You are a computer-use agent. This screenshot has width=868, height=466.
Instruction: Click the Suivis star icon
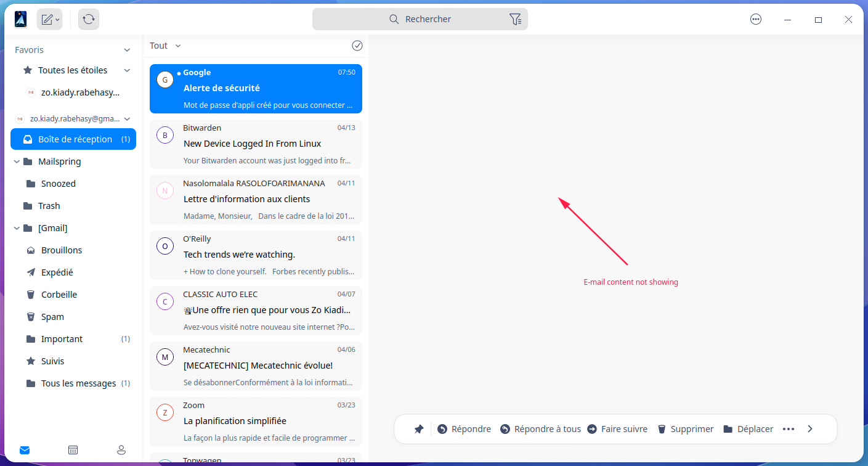[x=31, y=361]
